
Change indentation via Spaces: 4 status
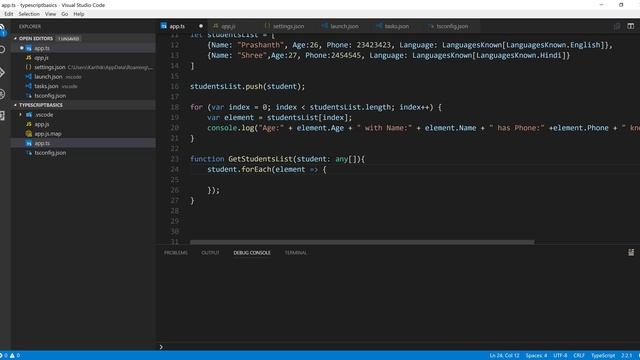pos(536,356)
